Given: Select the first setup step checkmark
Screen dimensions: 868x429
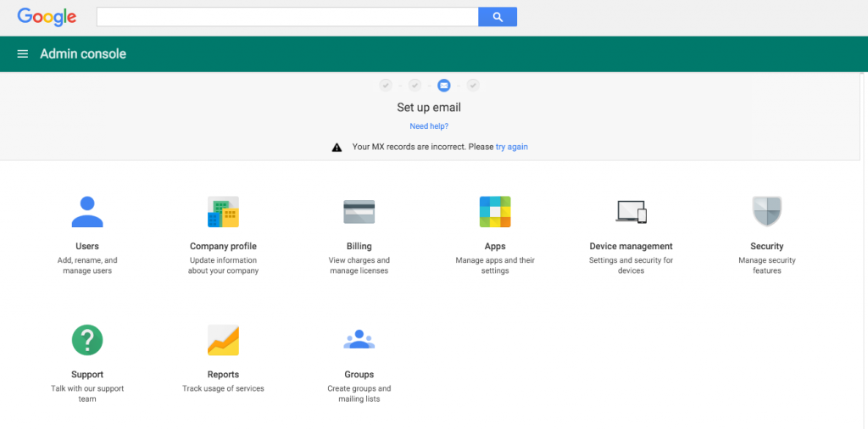Looking at the screenshot, I should click(386, 86).
